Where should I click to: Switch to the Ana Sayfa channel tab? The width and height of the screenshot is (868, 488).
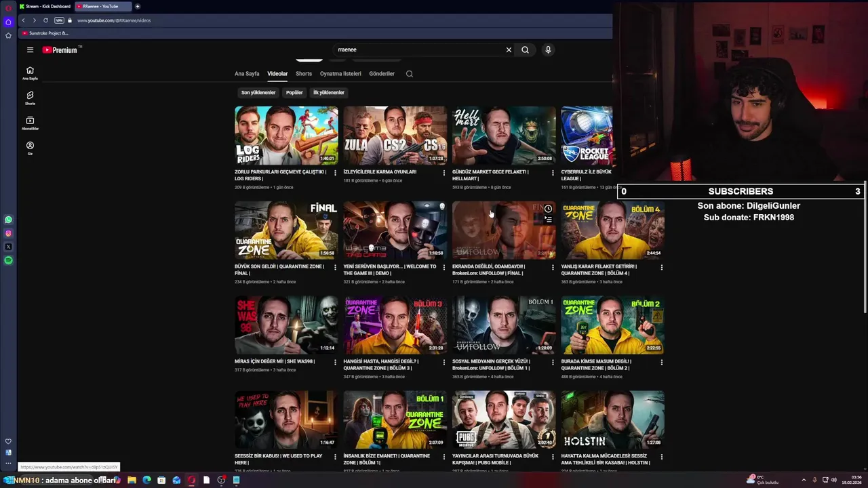(247, 74)
